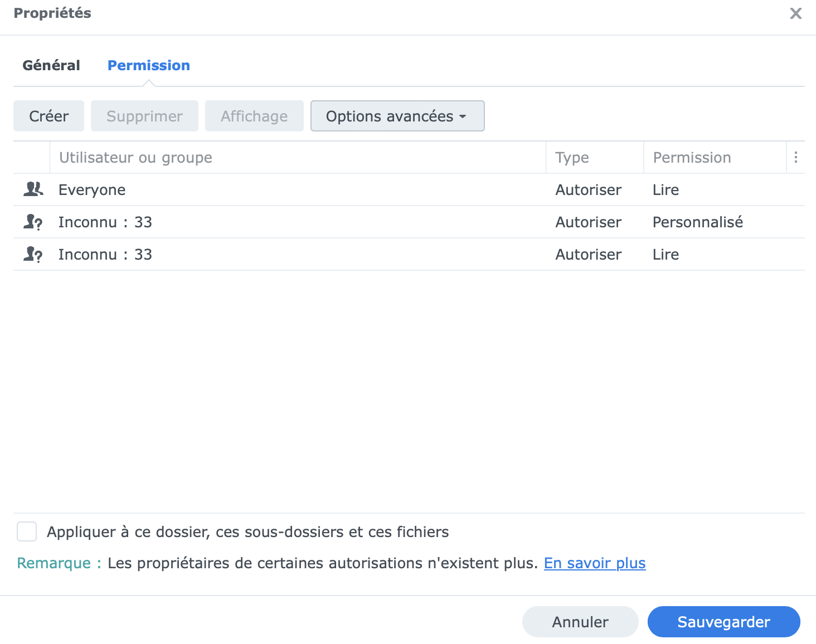Enable Appliquer à ce dossier, ces sous-dossiers checkbox
The height and width of the screenshot is (644, 816).
[27, 531]
